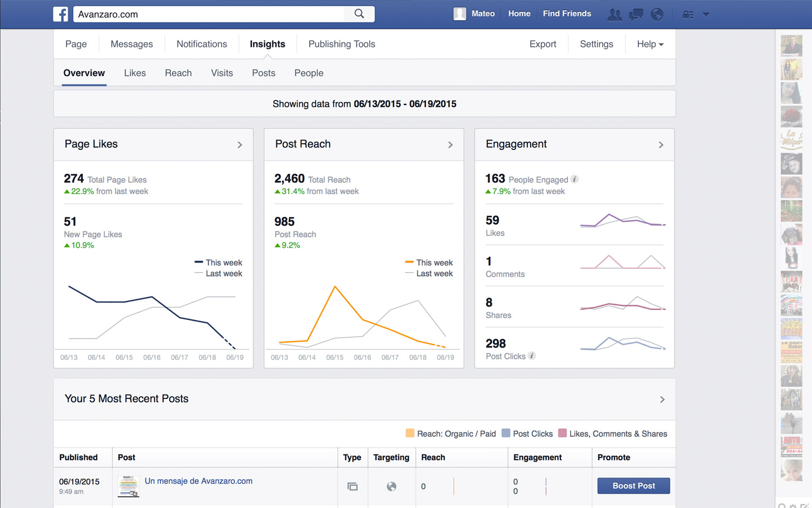Expand the Engagement panel chevron
812x508 pixels.
point(661,145)
